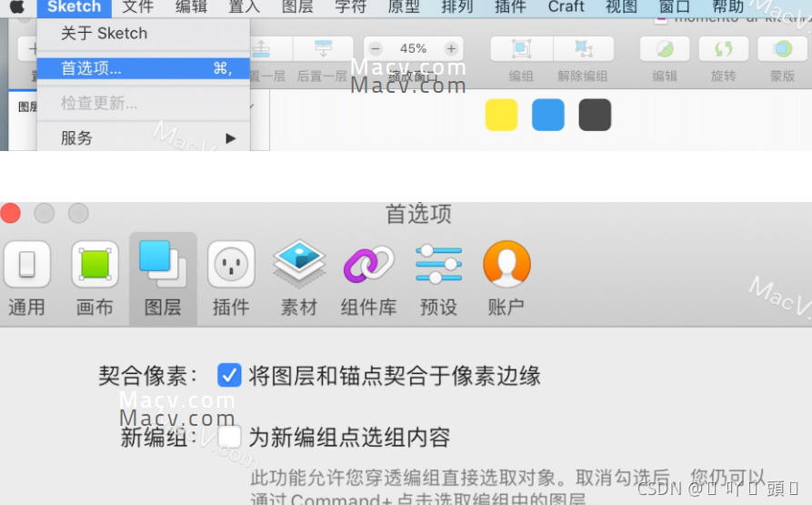Image resolution: width=812 pixels, height=505 pixels.
Task: Select the blue color swatch
Action: (548, 115)
